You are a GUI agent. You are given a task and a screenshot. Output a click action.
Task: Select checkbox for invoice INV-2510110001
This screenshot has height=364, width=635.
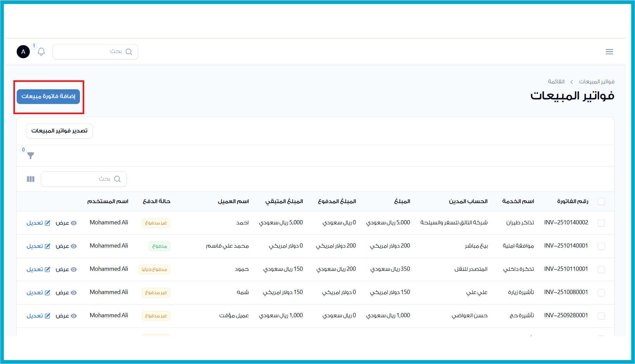click(x=601, y=269)
